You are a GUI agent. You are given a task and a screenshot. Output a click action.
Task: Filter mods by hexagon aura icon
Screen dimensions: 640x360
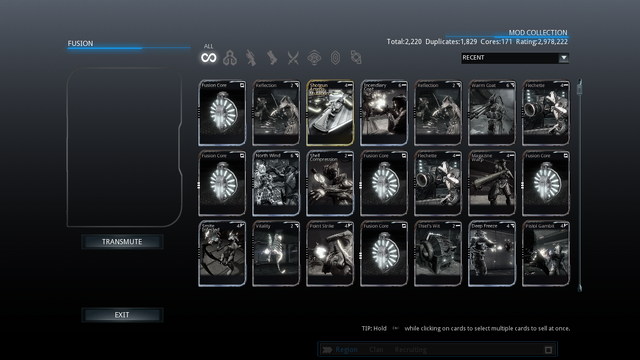click(x=335, y=58)
